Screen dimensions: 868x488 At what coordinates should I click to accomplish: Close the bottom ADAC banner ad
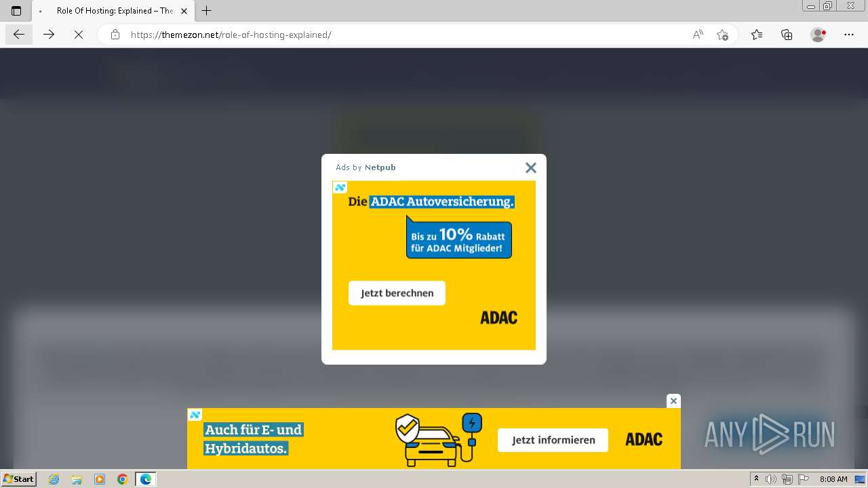pyautogui.click(x=673, y=401)
